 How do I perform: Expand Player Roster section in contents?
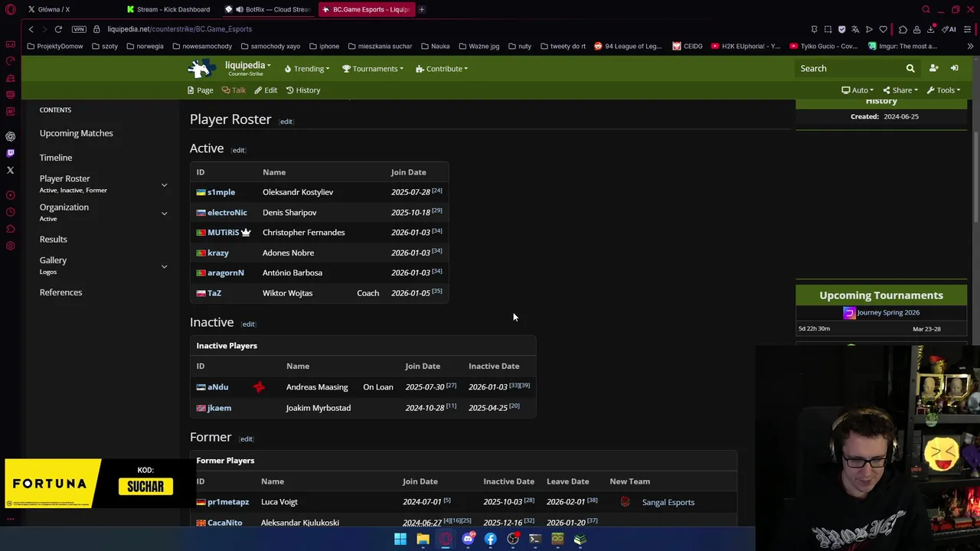pos(164,184)
